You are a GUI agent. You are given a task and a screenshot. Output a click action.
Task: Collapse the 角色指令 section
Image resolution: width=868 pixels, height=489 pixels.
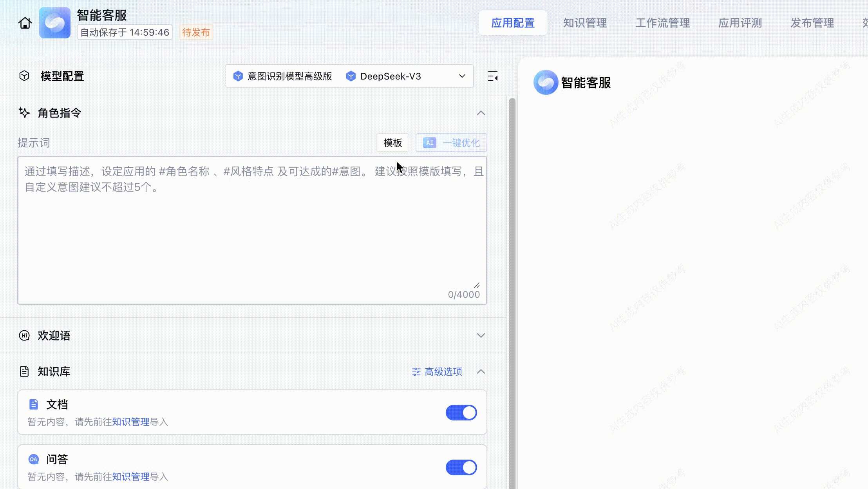[481, 113]
